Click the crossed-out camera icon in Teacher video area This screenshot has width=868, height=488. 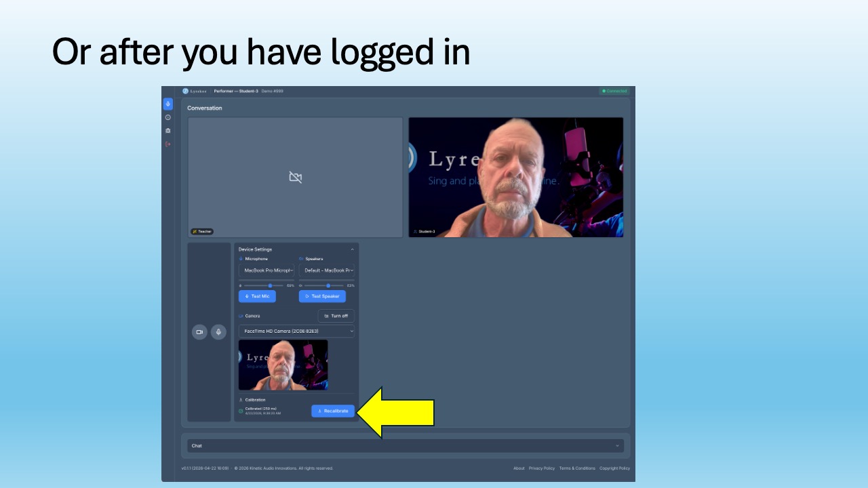[x=295, y=177]
